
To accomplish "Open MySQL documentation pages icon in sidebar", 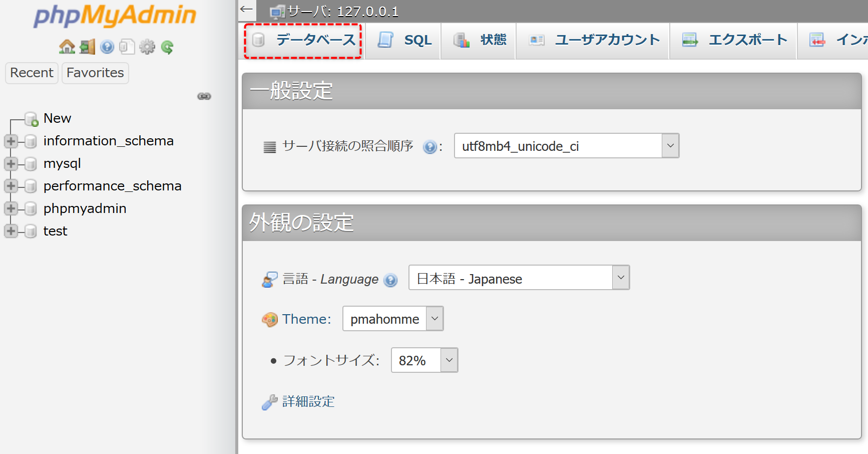I will (127, 47).
